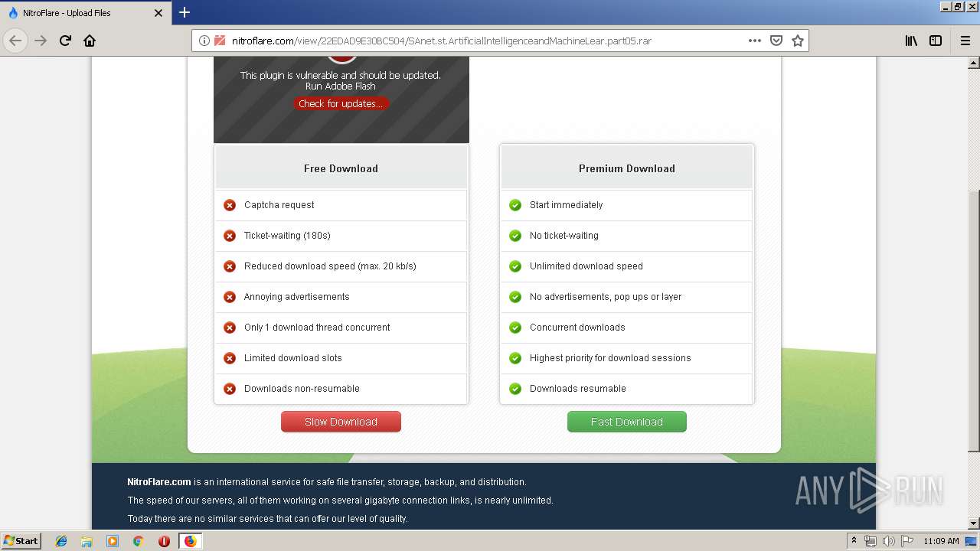Viewport: 980px width, 551px height.
Task: Start the Fast Download
Action: coord(627,422)
